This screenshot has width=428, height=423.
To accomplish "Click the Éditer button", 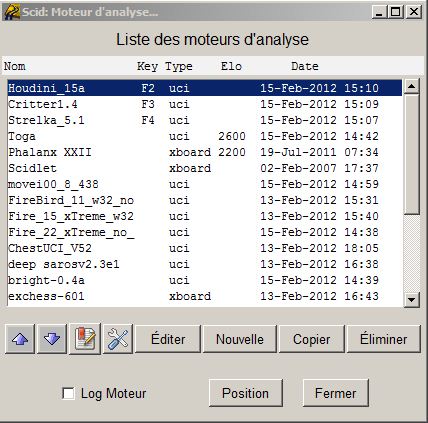I will [168, 339].
